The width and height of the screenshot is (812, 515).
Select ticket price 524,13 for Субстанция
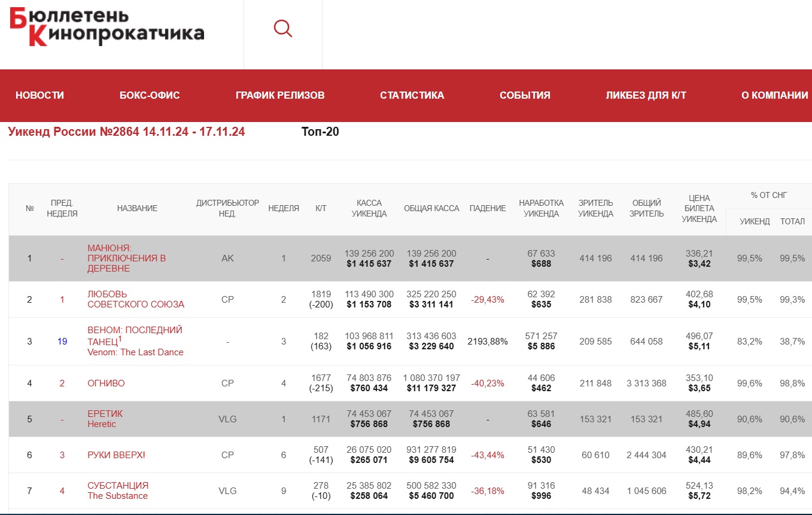click(x=699, y=486)
